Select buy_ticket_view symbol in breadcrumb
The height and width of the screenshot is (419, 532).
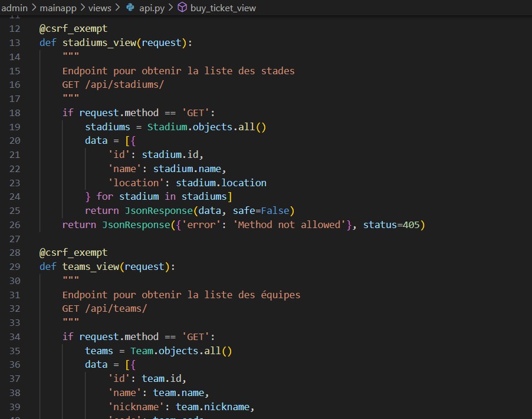point(223,8)
